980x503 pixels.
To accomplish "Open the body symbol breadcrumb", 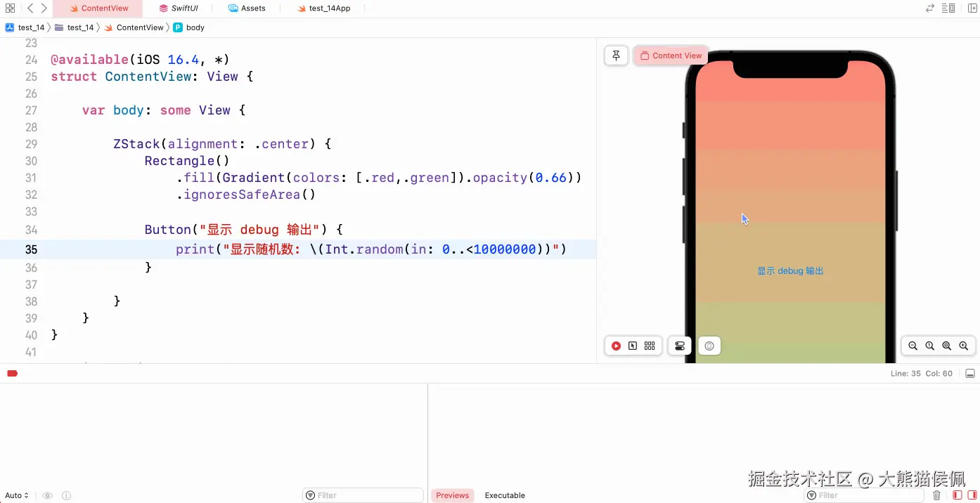I will click(x=188, y=27).
